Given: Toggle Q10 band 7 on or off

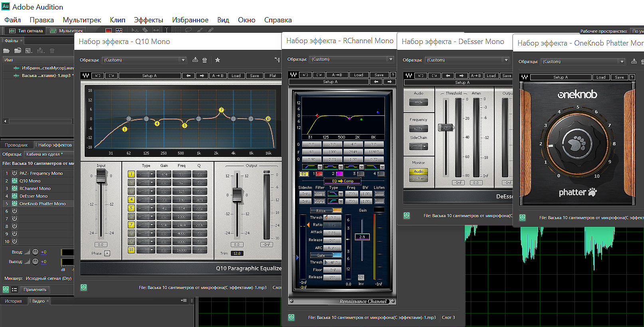Looking at the screenshot, I should tap(131, 225).
